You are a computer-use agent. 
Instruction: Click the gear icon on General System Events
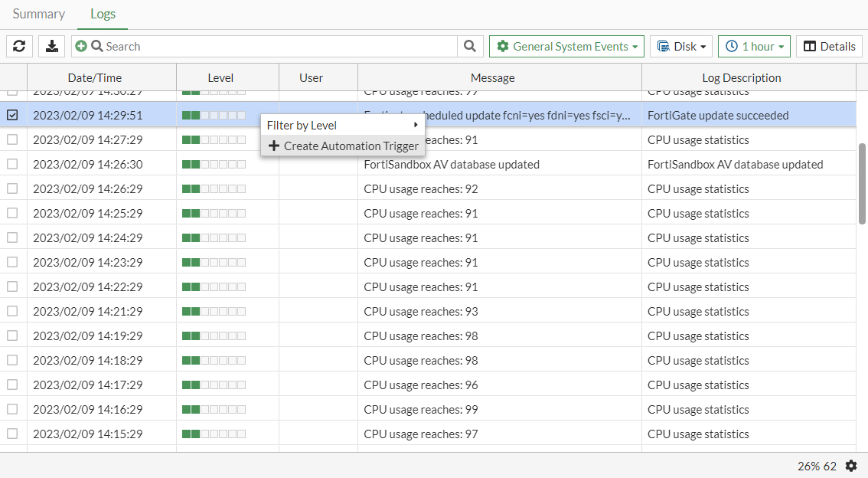(502, 46)
